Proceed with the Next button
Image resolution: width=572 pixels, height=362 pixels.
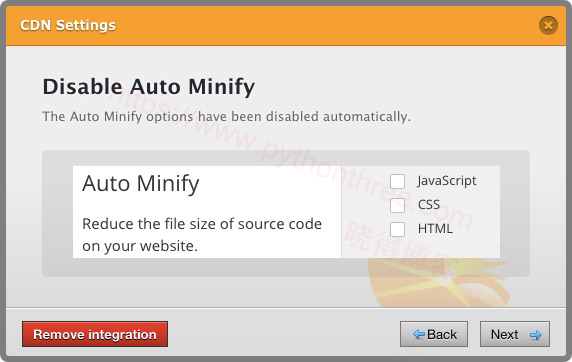515,334
